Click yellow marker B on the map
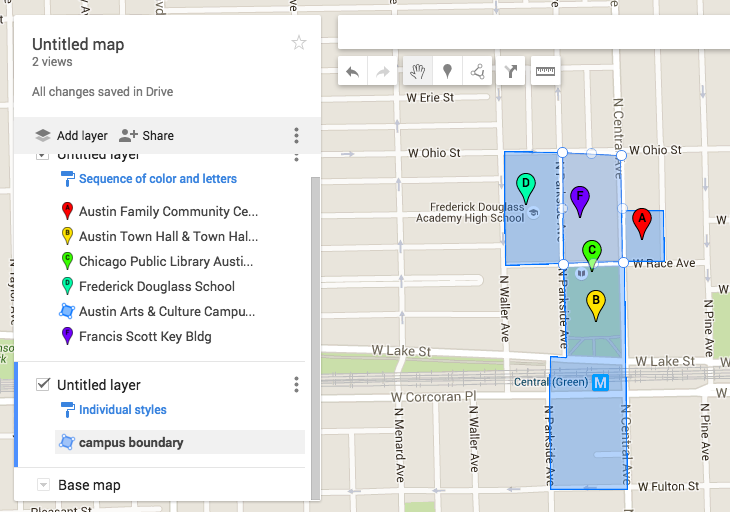Image resolution: width=730 pixels, height=512 pixels. pyautogui.click(x=595, y=305)
